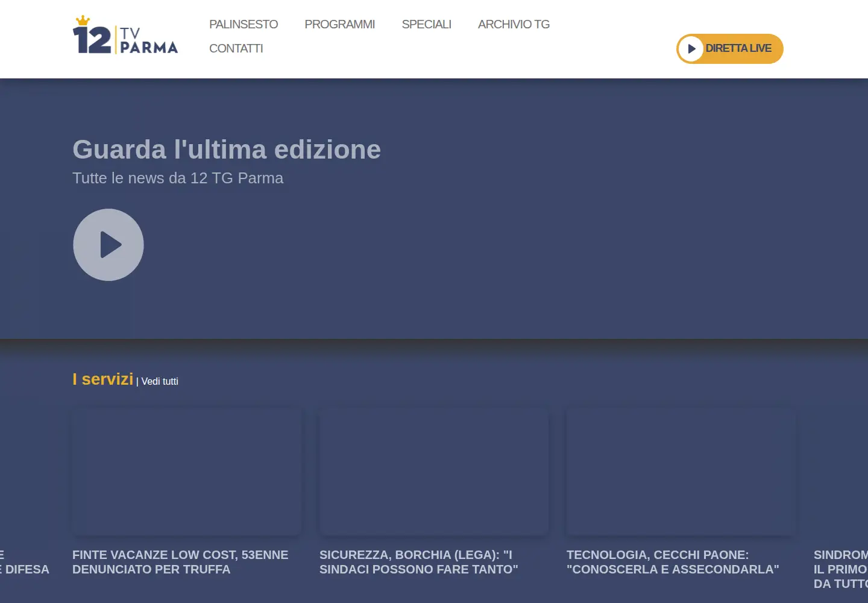This screenshot has height=603, width=868.
Task: Browse the Archivio TG
Action: [514, 24]
